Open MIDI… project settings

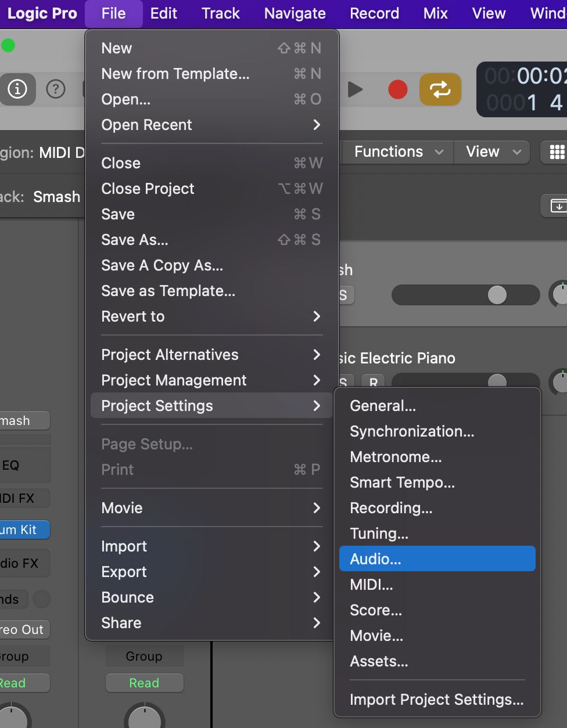[437, 584]
